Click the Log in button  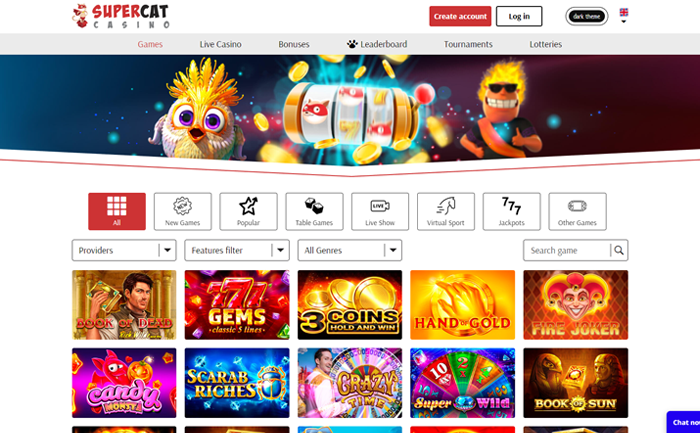tap(519, 16)
